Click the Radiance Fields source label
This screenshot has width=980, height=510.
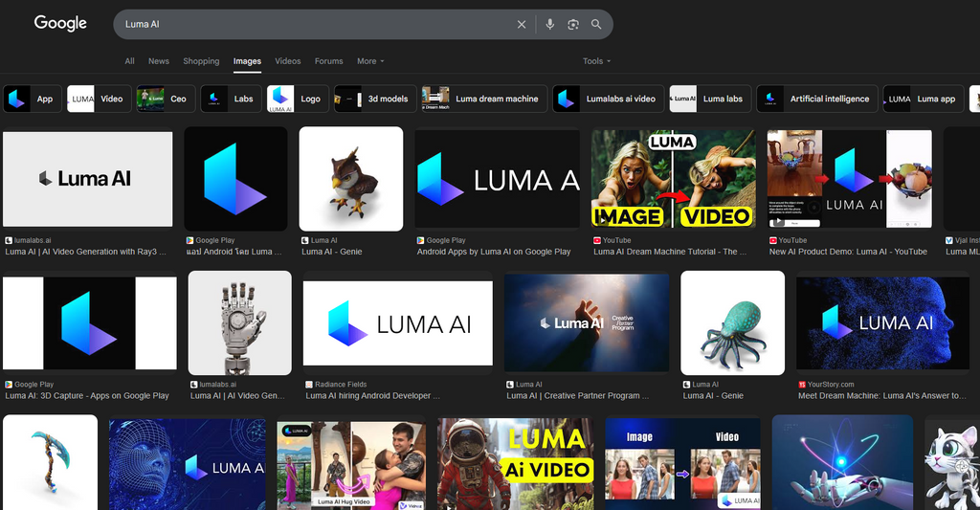point(341,385)
